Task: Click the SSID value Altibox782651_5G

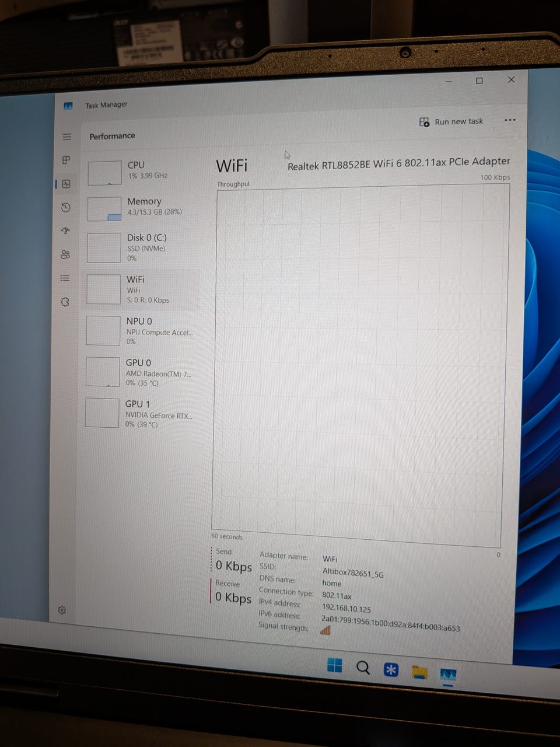Action: point(353,574)
